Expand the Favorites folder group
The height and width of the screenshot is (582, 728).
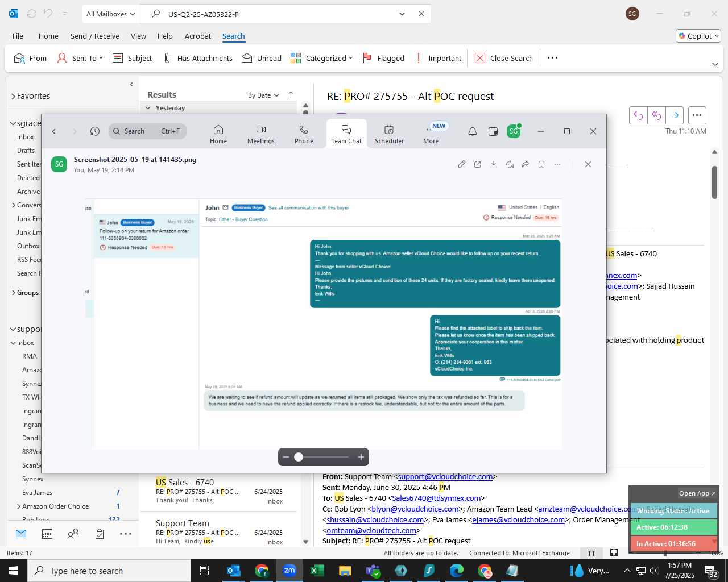click(x=13, y=97)
